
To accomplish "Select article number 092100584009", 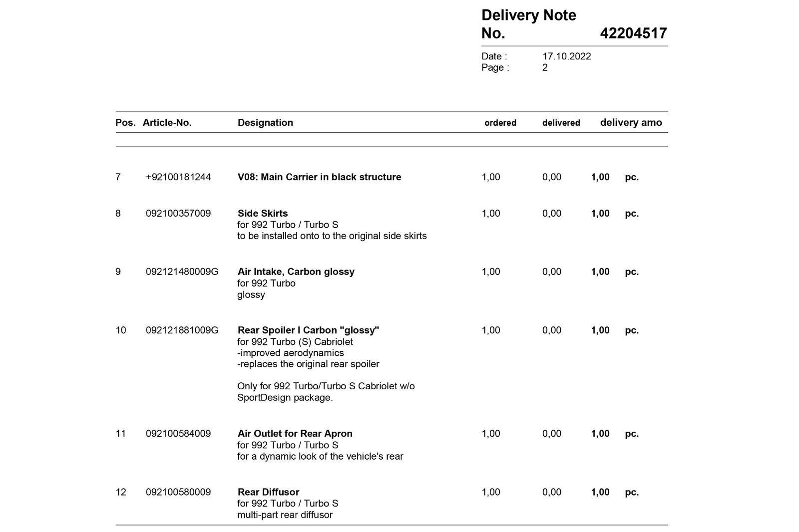I will click(x=178, y=434).
